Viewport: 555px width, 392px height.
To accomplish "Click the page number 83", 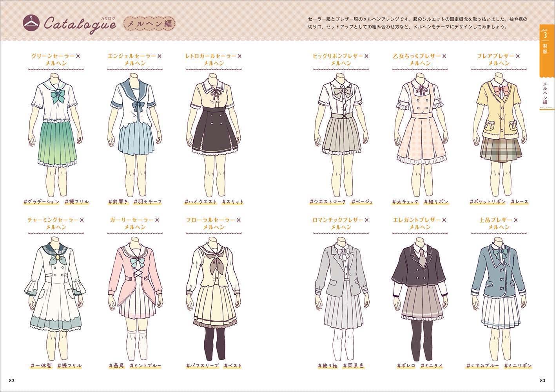I will (542, 380).
